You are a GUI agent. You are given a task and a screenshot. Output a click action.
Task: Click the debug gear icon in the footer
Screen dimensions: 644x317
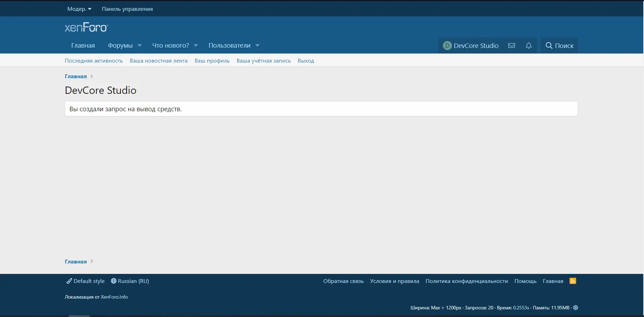(x=575, y=308)
